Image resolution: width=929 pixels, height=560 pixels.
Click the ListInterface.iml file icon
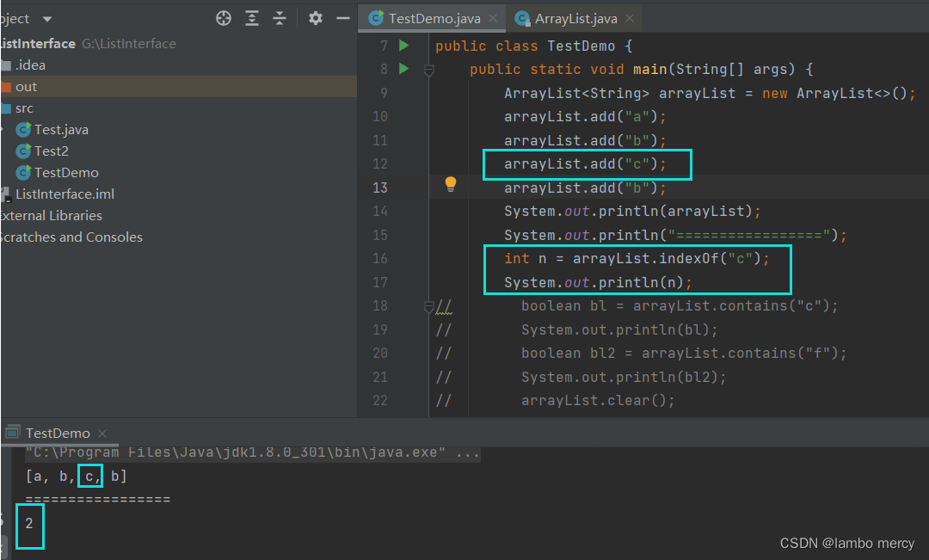[6, 194]
